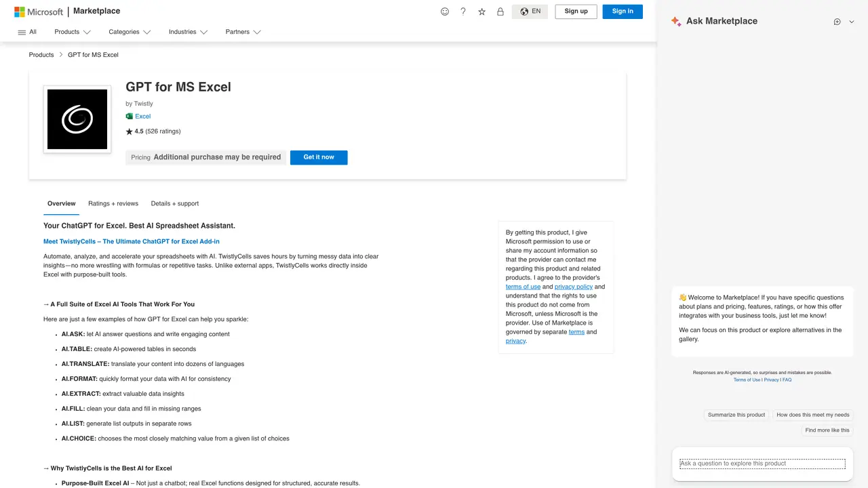Click the Marketplace header link
868x488 pixels.
[x=96, y=12]
